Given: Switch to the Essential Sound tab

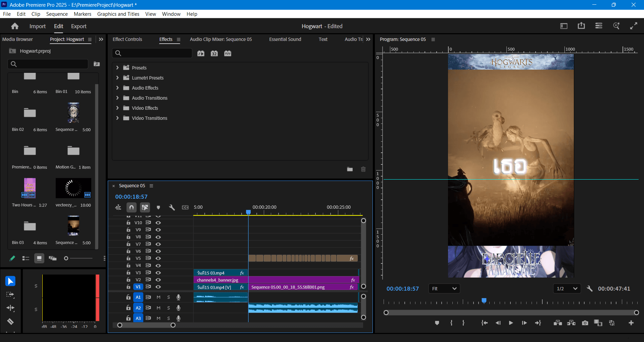Looking at the screenshot, I should pos(285,39).
